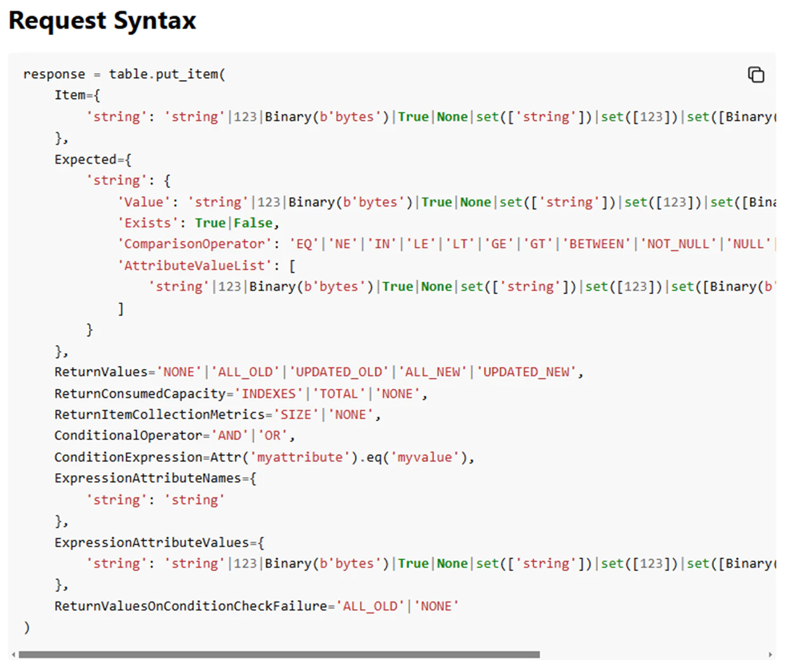Click the 'Value' key in Expected block
Viewport: 787px width, 672px height.
pos(144,201)
